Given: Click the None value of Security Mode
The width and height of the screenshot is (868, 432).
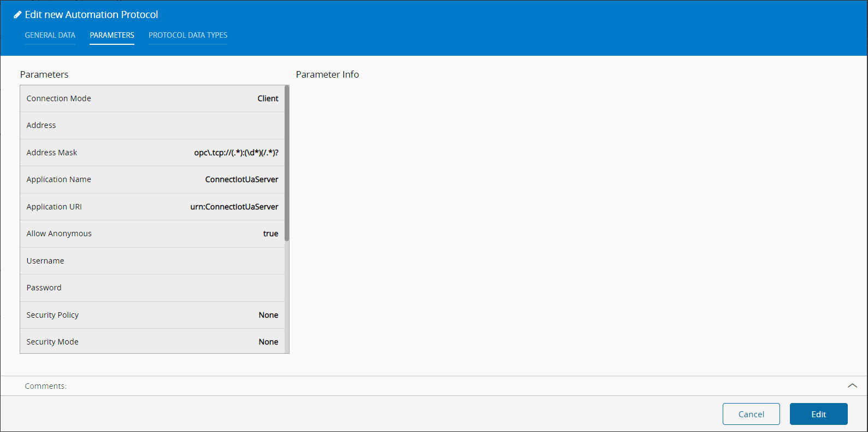Looking at the screenshot, I should pyautogui.click(x=268, y=342).
